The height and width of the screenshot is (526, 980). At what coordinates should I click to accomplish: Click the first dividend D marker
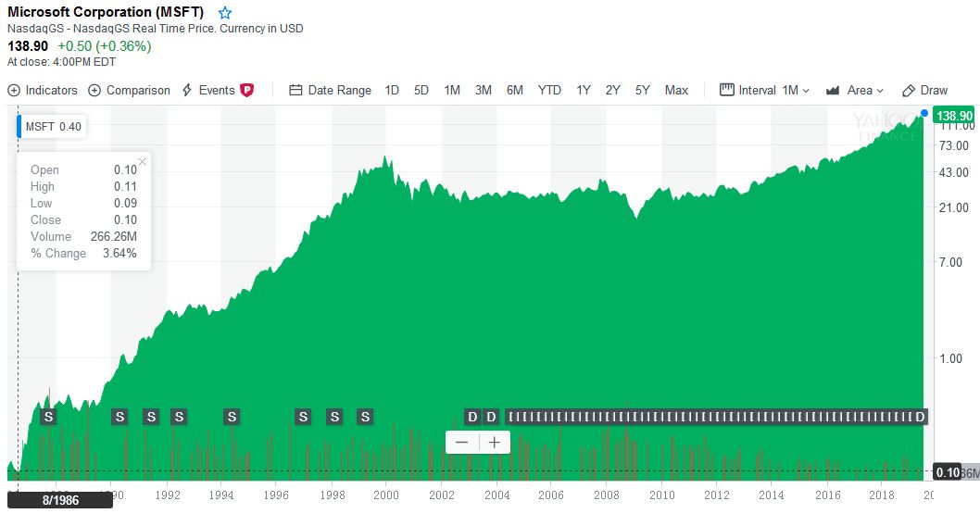click(471, 417)
